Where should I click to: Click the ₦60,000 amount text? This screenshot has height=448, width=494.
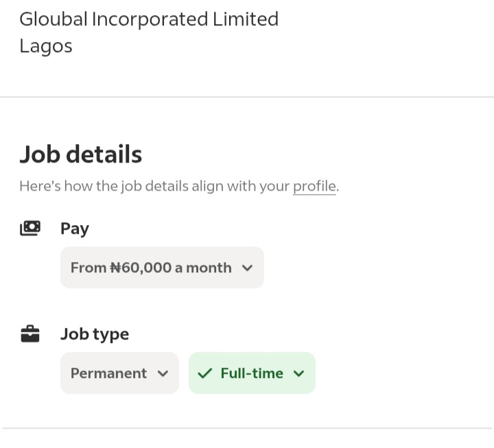[141, 268]
